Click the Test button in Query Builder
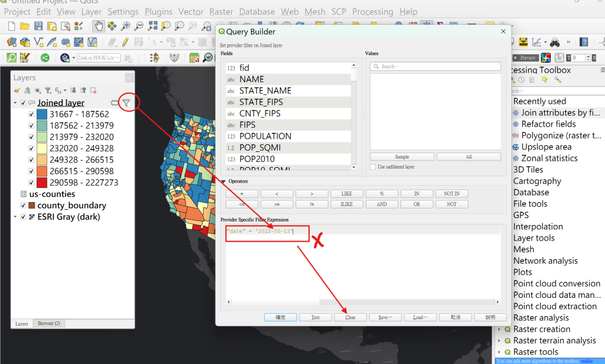605x364 pixels. pyautogui.click(x=315, y=317)
